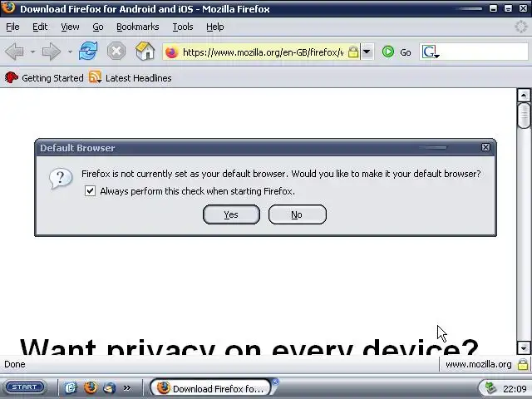
Task: Click inside the search bar field
Action: point(484,52)
